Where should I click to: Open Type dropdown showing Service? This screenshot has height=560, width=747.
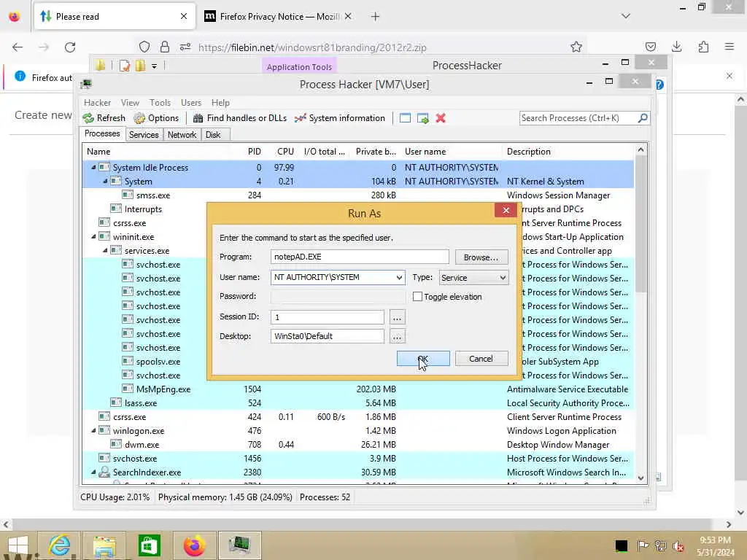click(x=502, y=278)
